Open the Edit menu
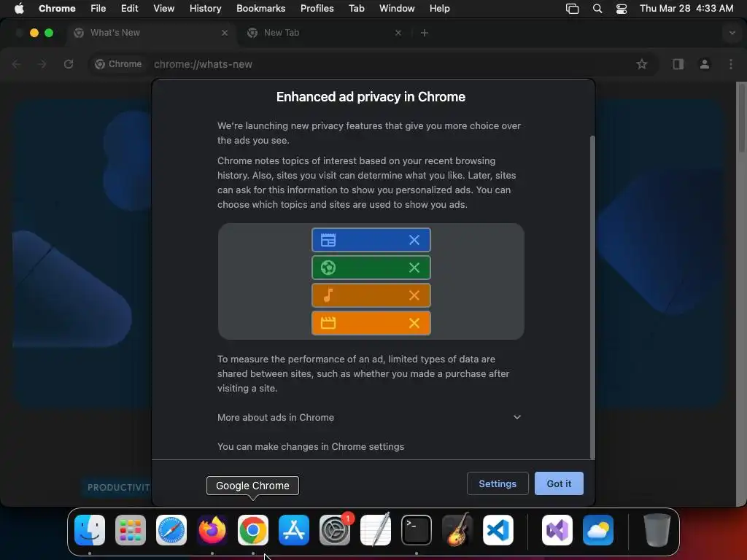This screenshot has width=747, height=560. tap(129, 8)
